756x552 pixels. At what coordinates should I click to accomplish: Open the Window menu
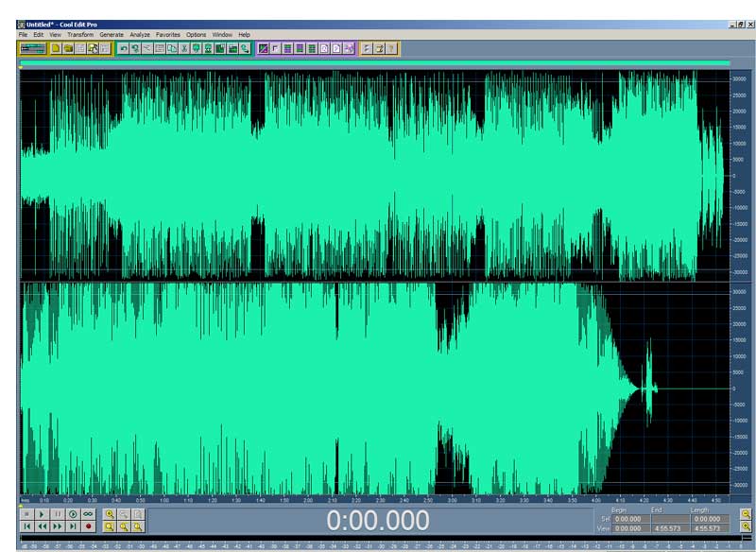(x=222, y=35)
